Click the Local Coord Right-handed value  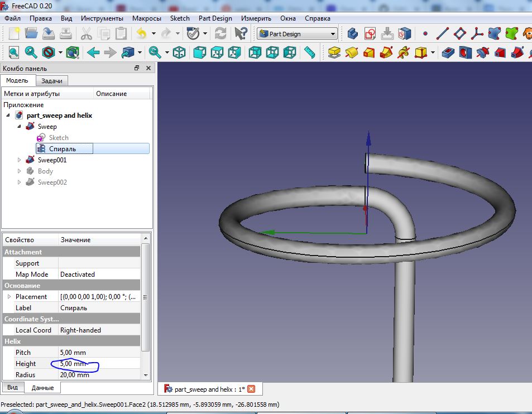click(x=93, y=330)
